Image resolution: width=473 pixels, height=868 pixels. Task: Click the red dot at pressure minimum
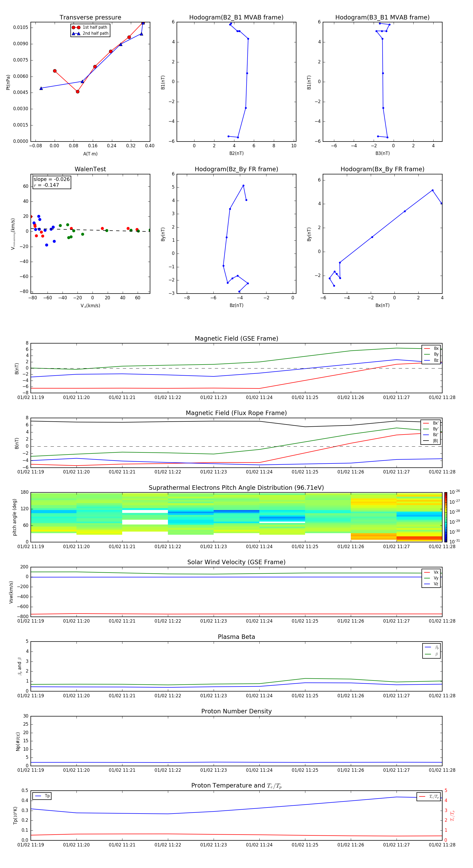click(x=78, y=92)
